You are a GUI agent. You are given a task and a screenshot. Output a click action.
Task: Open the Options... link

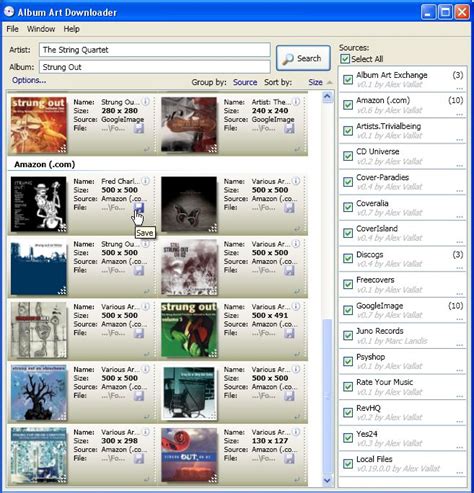[29, 80]
